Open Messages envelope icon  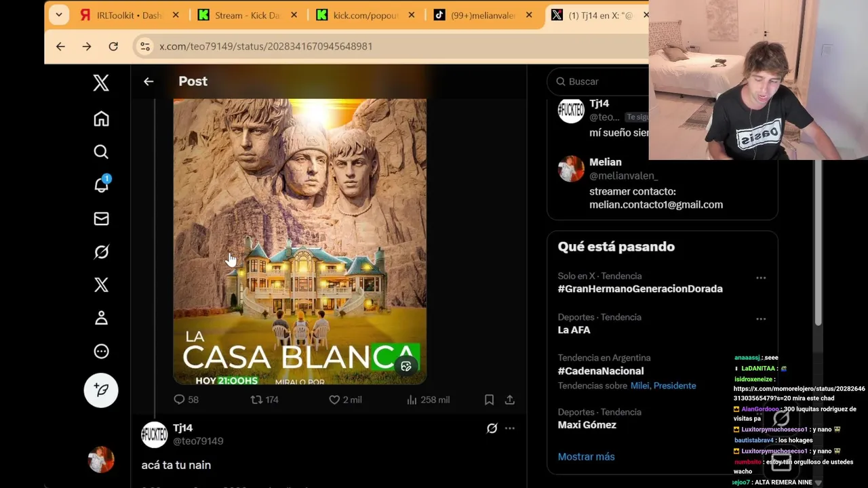[101, 218]
